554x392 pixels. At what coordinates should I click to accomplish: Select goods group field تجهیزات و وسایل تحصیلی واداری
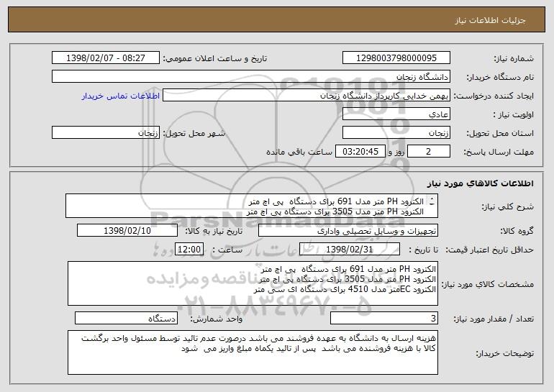[348, 231]
